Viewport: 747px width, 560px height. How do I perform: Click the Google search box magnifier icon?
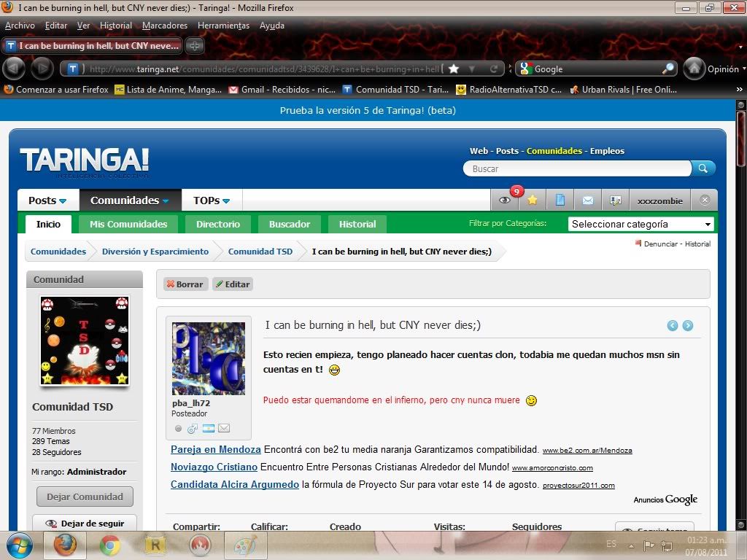668,69
